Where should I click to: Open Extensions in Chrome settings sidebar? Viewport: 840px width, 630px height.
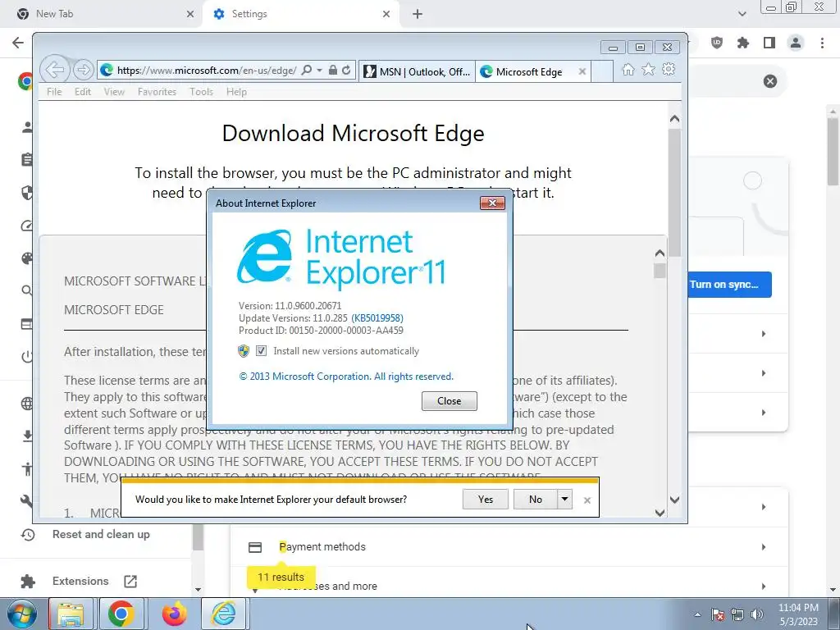point(80,582)
